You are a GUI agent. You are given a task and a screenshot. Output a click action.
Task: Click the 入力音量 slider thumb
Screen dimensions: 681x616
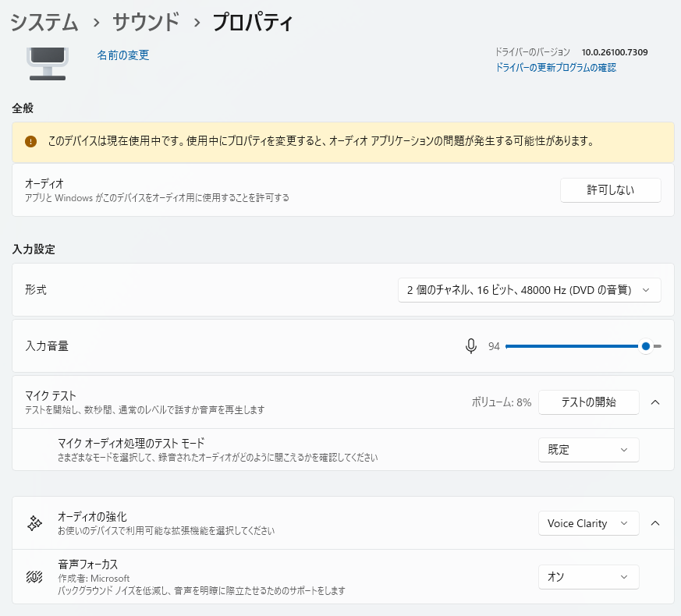[645, 346]
